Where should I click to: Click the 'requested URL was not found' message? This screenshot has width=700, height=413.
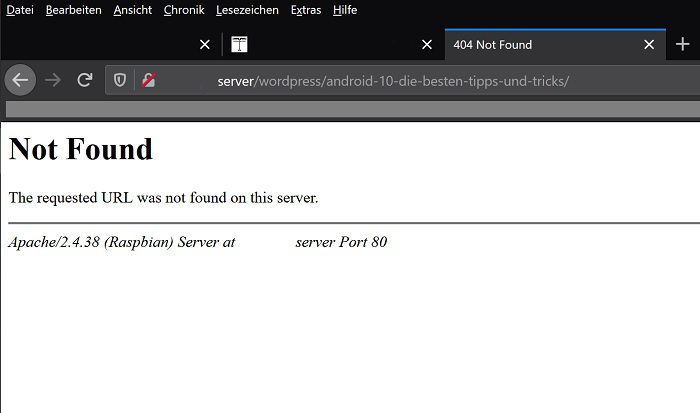coord(163,197)
